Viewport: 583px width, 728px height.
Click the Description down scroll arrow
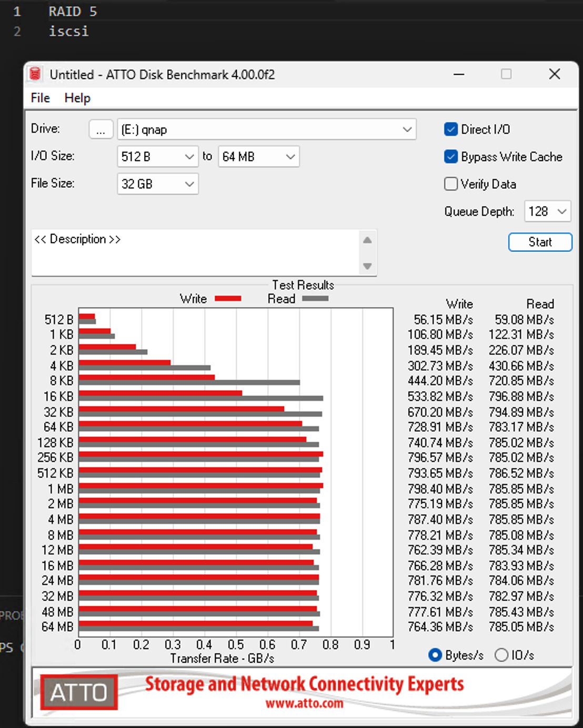(367, 266)
